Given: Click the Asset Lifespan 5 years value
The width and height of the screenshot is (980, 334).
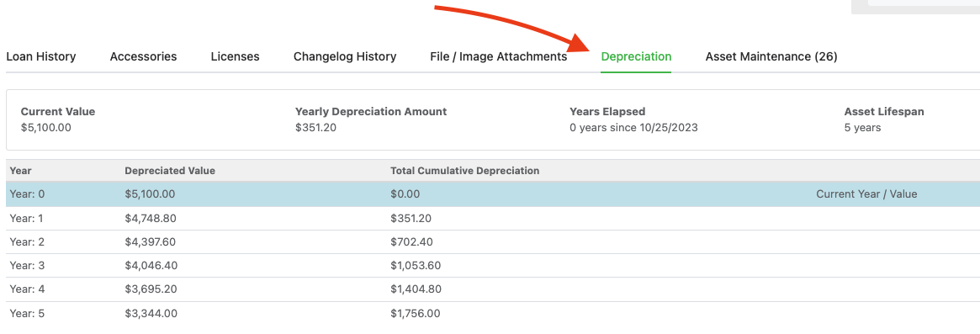Looking at the screenshot, I should coord(862,128).
